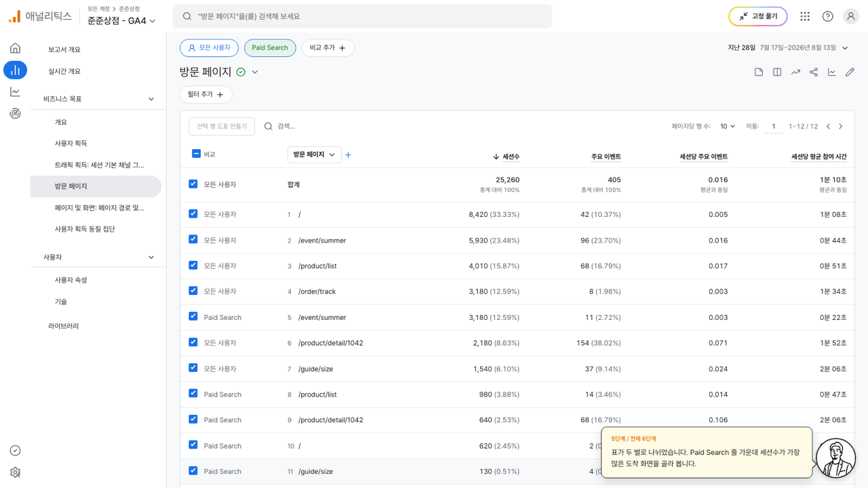The width and height of the screenshot is (868, 488).
Task: Uncheck checkbox for row 4 /order/track
Action: [x=193, y=291]
